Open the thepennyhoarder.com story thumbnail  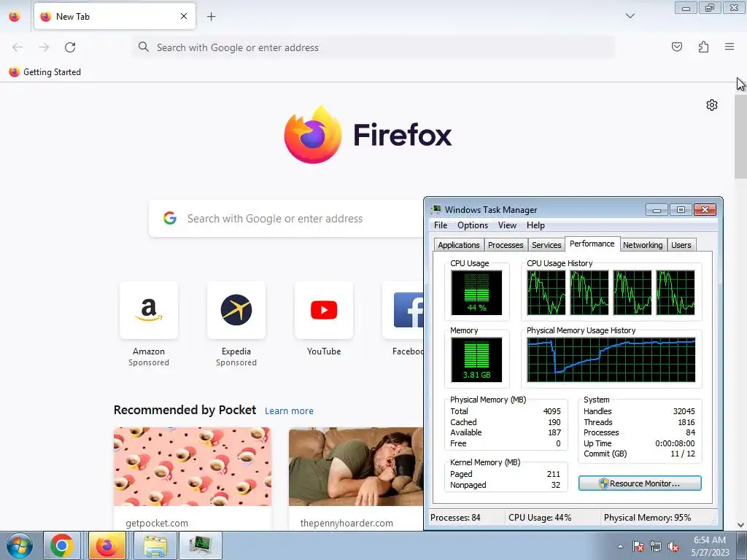[x=356, y=467]
